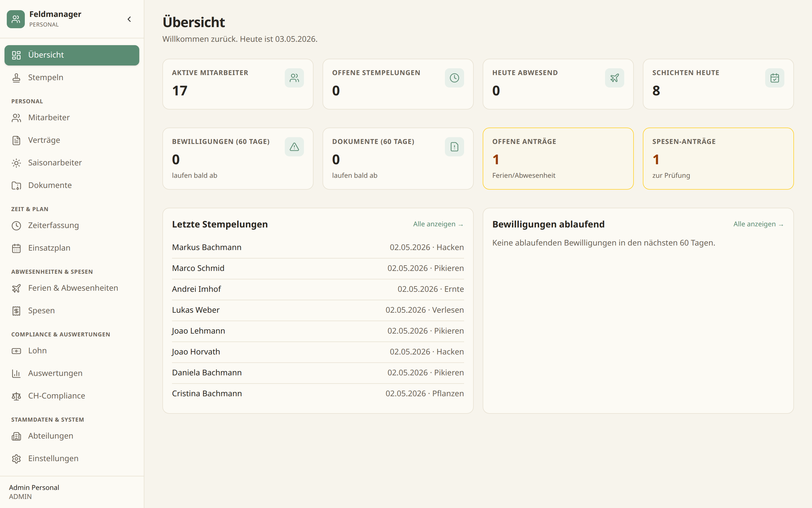812x508 pixels.
Task: Click the Abteilungen building icon
Action: (x=16, y=436)
